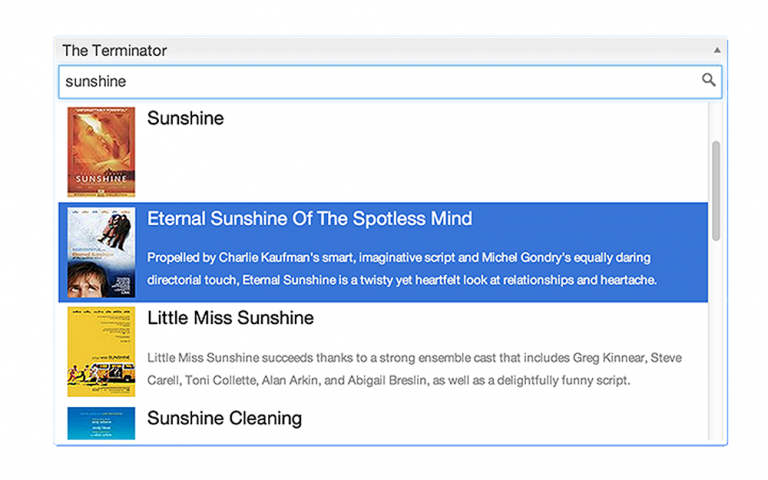Screen dimensions: 768x480
Task: Click scrollbar track above the thumb
Action: pyautogui.click(x=715, y=120)
